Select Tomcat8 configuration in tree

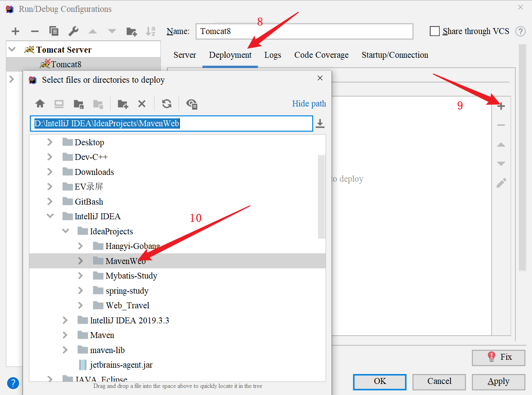coord(84,64)
